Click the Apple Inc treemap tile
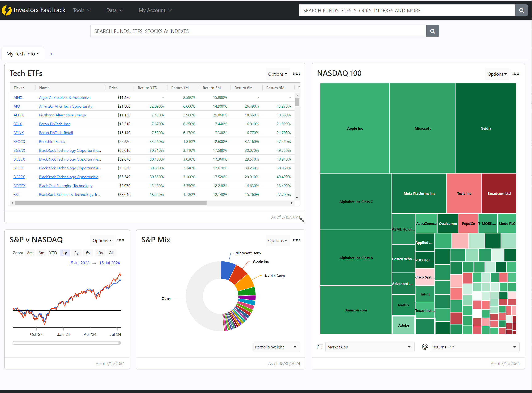 pos(355,128)
